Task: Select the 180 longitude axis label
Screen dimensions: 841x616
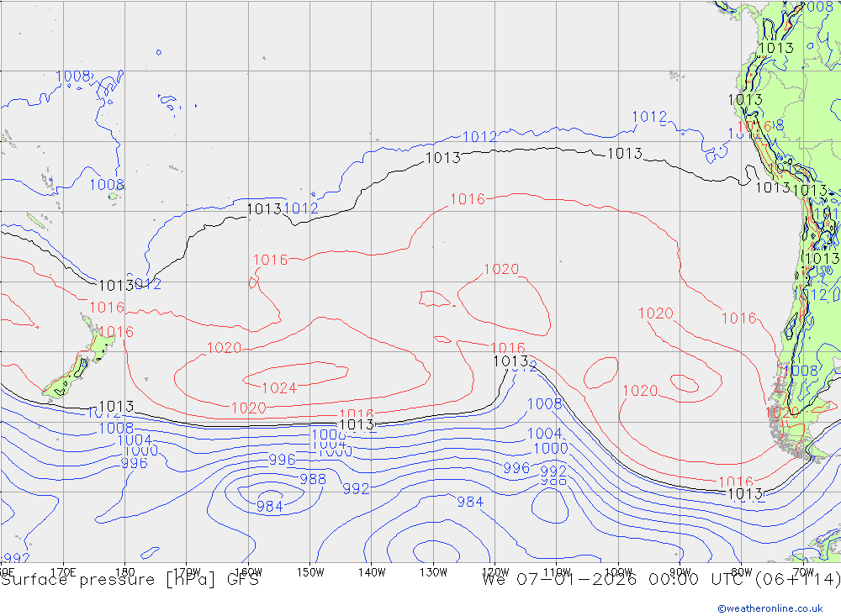Action: 125,572
